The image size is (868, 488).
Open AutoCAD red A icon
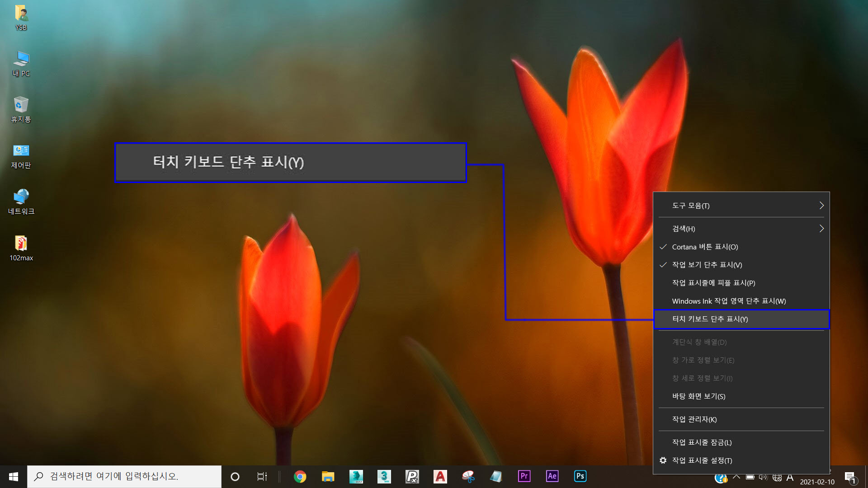440,476
